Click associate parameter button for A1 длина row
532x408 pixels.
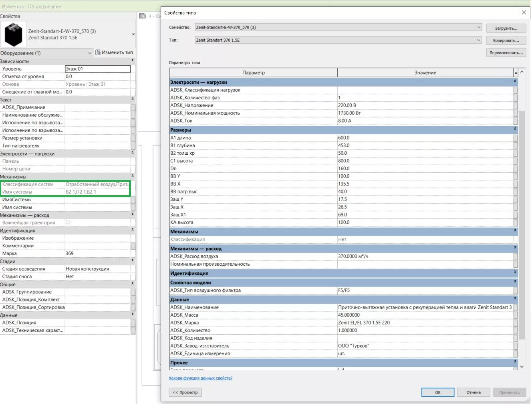[x=516, y=138]
